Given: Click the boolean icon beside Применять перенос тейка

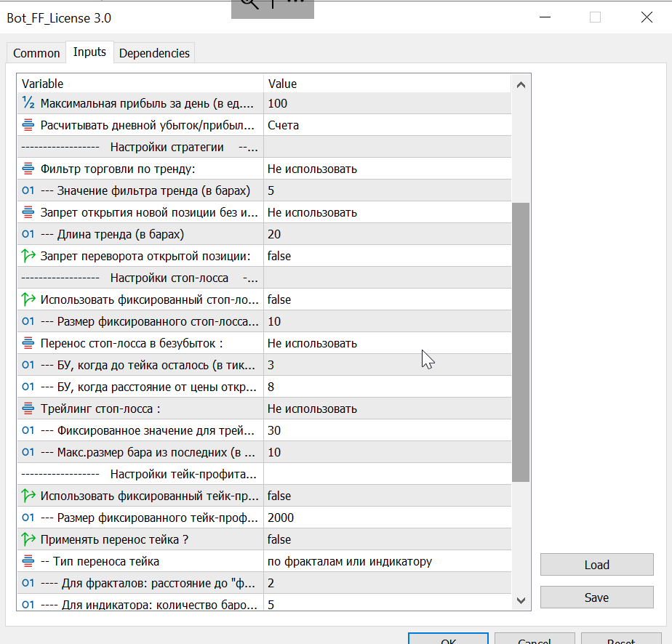Looking at the screenshot, I should [x=28, y=539].
